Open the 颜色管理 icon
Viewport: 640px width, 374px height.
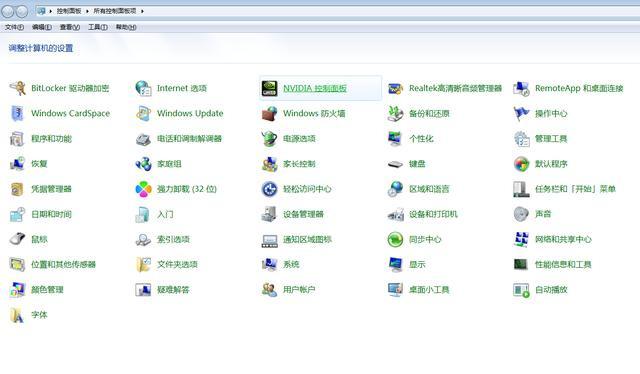tap(18, 290)
